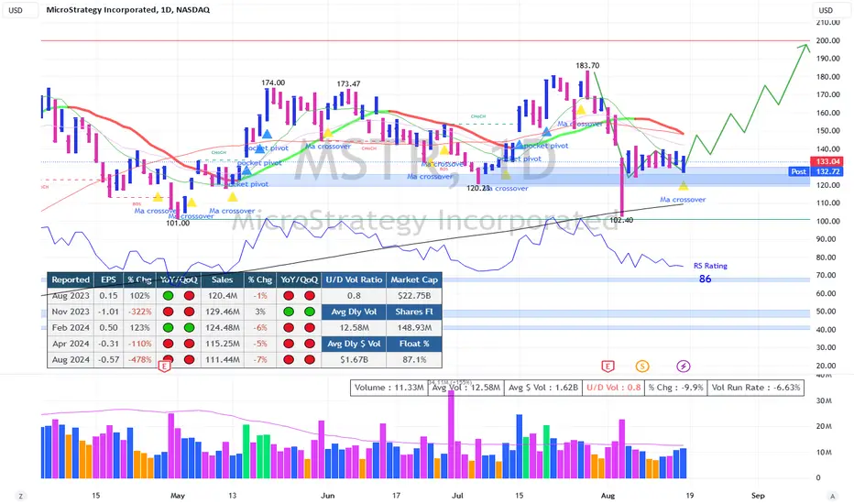
Task: Click the Aug label on the time axis
Action: (x=608, y=495)
